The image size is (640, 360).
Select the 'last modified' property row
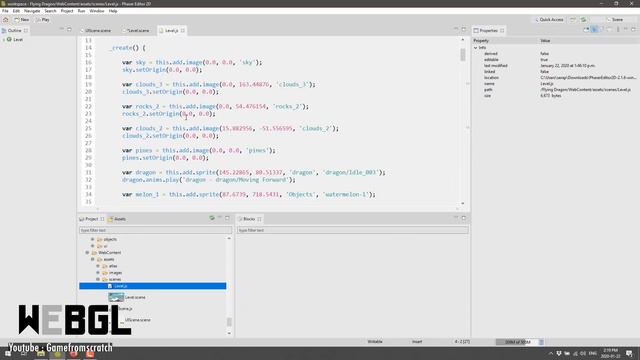click(x=556, y=66)
